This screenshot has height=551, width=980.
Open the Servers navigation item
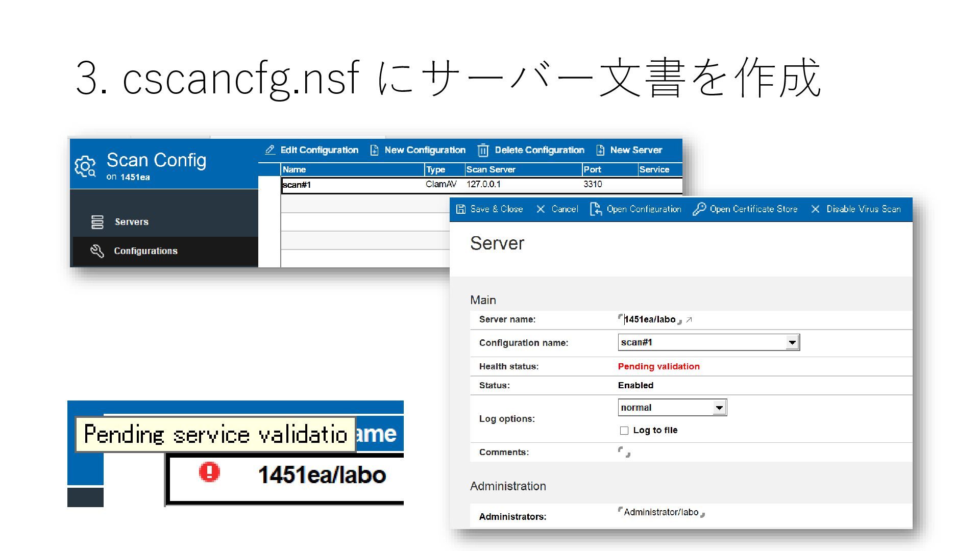click(x=131, y=222)
